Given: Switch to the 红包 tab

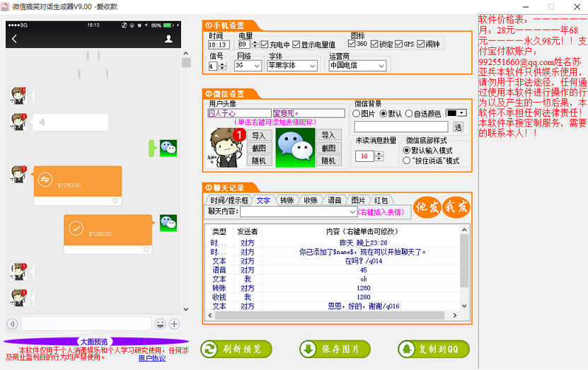Looking at the screenshot, I should 381,200.
